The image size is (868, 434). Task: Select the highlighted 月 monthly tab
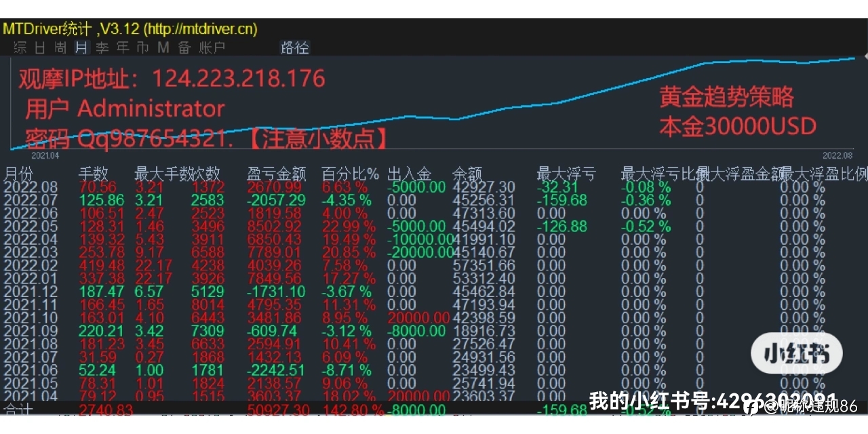(x=81, y=47)
